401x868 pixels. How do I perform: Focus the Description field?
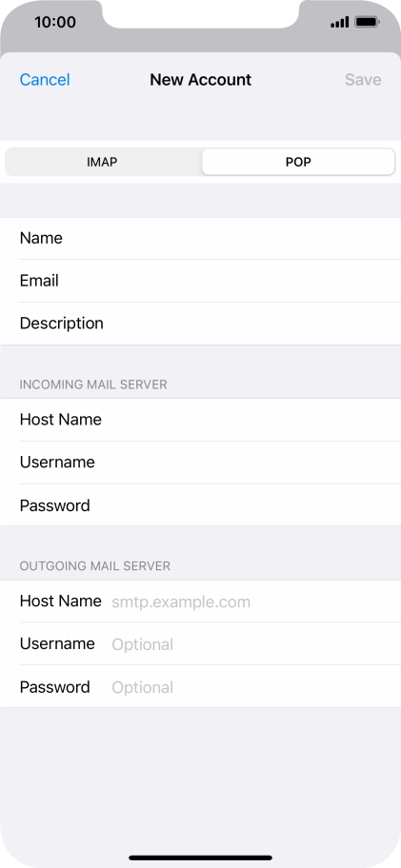point(200,324)
